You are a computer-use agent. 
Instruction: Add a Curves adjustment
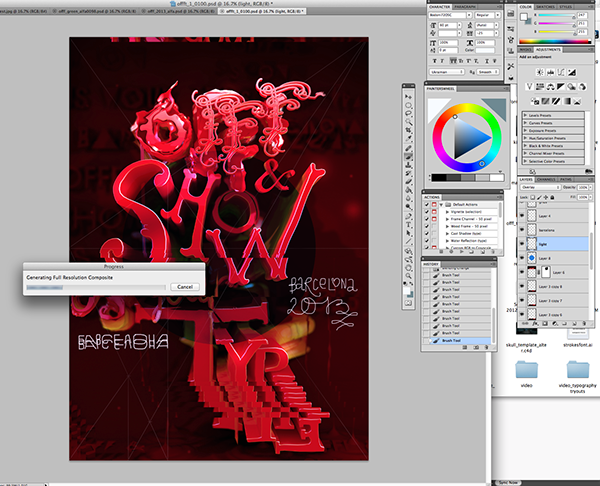pos(561,72)
